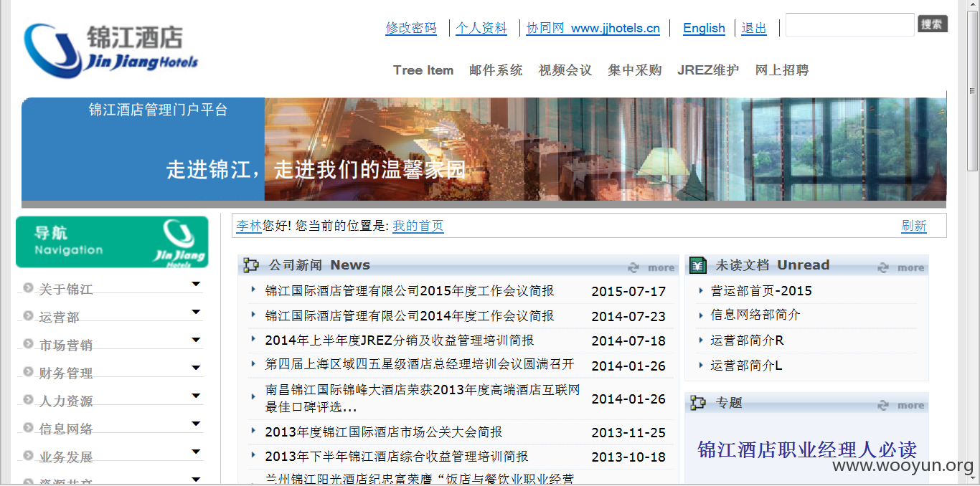Open the 邮件系统 menu item

[x=496, y=70]
